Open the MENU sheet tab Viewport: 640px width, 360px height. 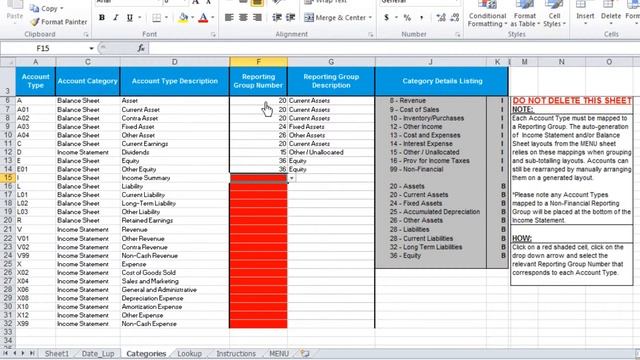(279, 353)
